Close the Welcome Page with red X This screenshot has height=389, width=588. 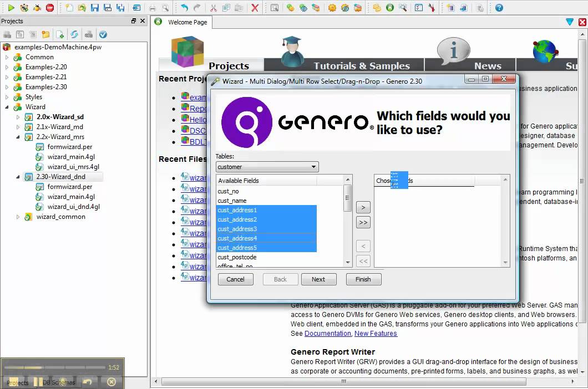pos(582,22)
